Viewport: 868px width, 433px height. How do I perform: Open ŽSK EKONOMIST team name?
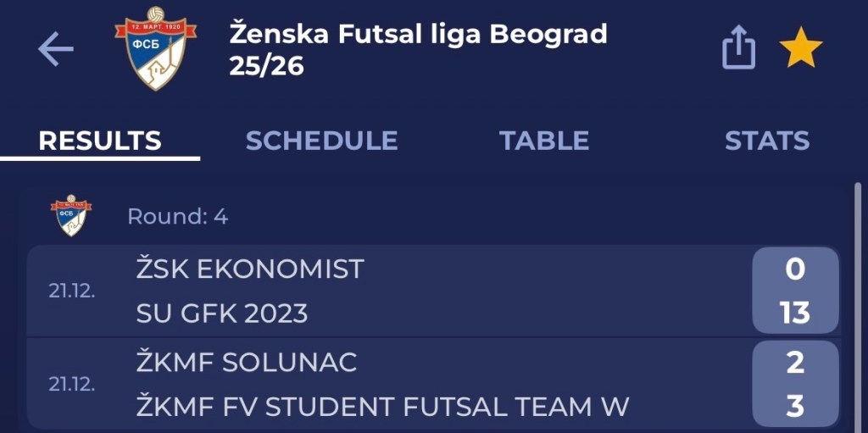point(250,269)
